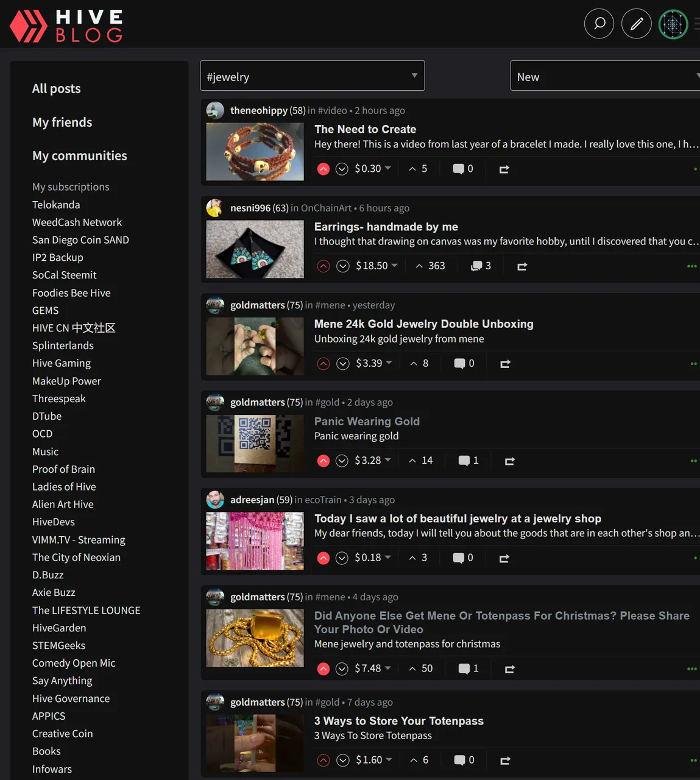
Task: Downvote '3 Ways to Store Your Totenpass'
Action: (x=343, y=760)
